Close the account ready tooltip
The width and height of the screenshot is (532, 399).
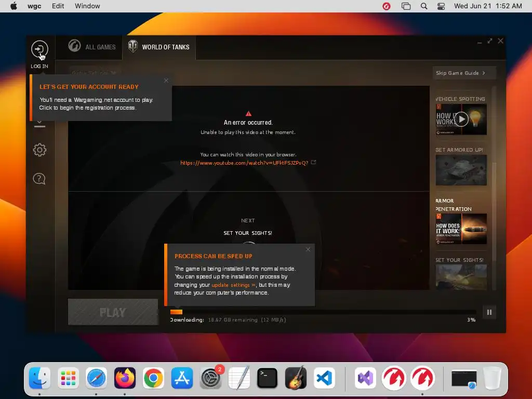[166, 81]
